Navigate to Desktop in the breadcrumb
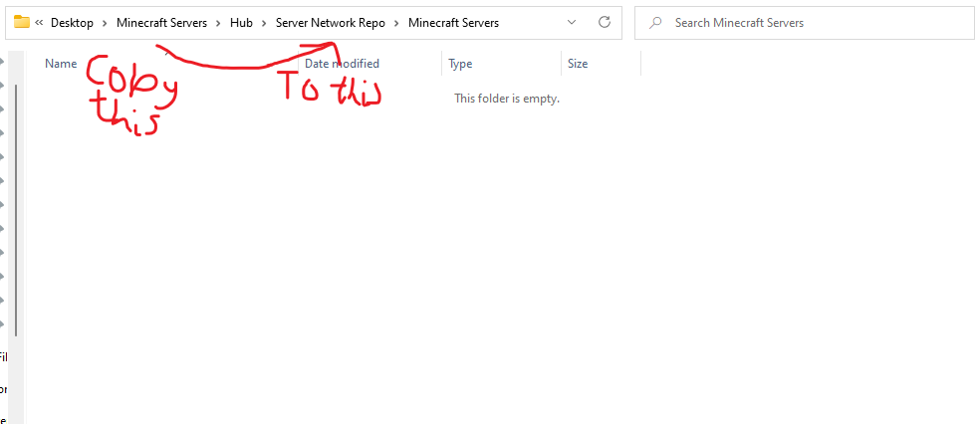The height and width of the screenshot is (424, 980). pos(72,23)
